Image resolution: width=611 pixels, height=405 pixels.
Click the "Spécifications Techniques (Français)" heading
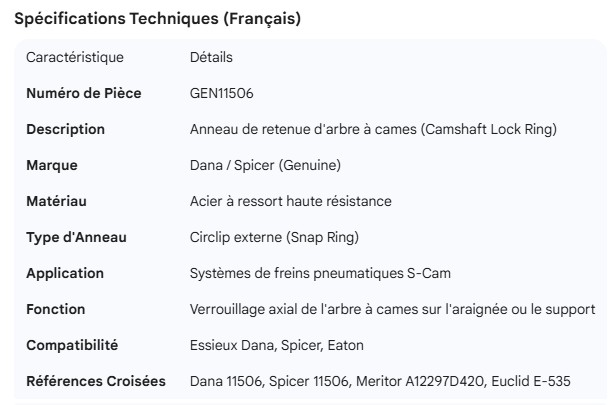point(157,18)
